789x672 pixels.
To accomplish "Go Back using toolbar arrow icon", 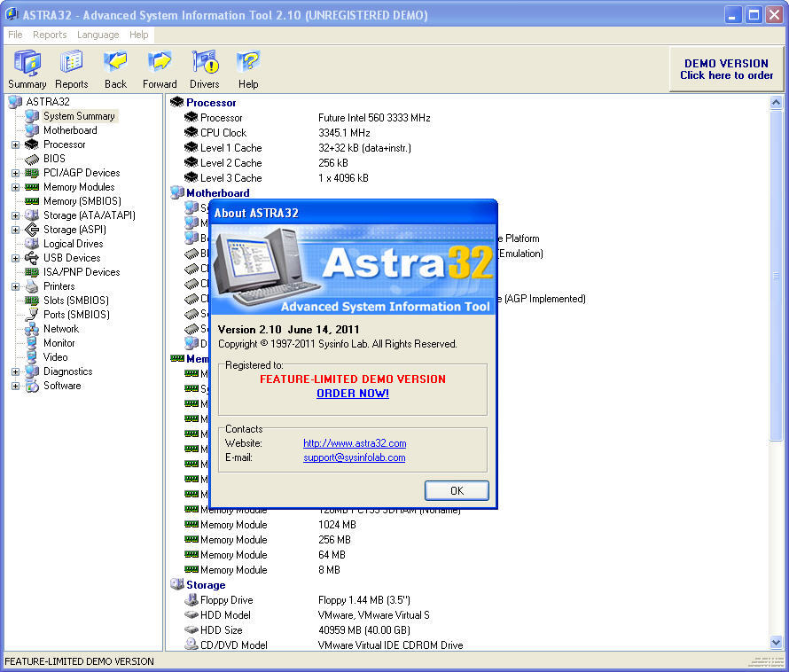I will tap(116, 69).
